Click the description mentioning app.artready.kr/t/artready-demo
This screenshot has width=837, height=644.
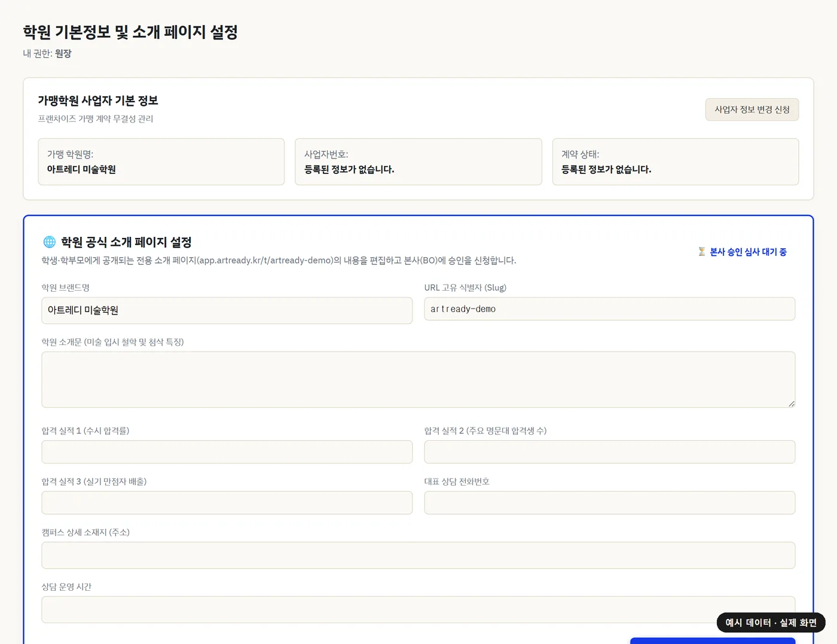point(279,260)
